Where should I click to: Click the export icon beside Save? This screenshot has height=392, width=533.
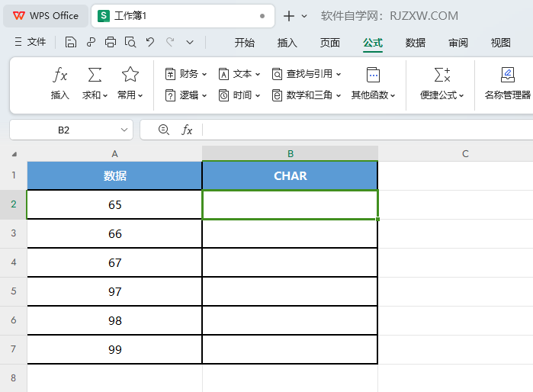pyautogui.click(x=91, y=43)
